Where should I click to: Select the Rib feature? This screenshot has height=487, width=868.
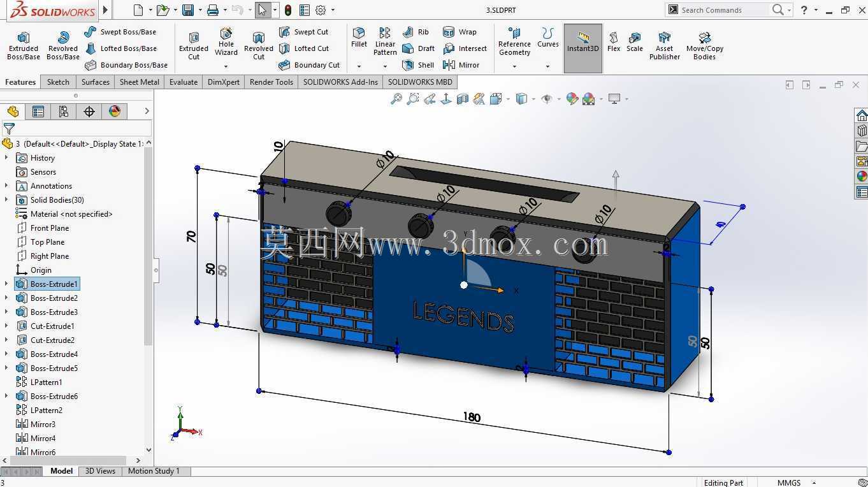(x=416, y=32)
